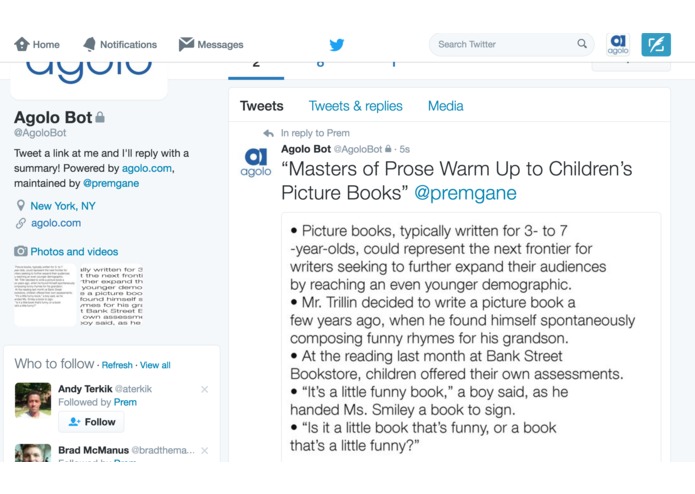The height and width of the screenshot is (494, 695).
Task: Dismiss the Brad McManus suggestion
Action: tap(204, 451)
